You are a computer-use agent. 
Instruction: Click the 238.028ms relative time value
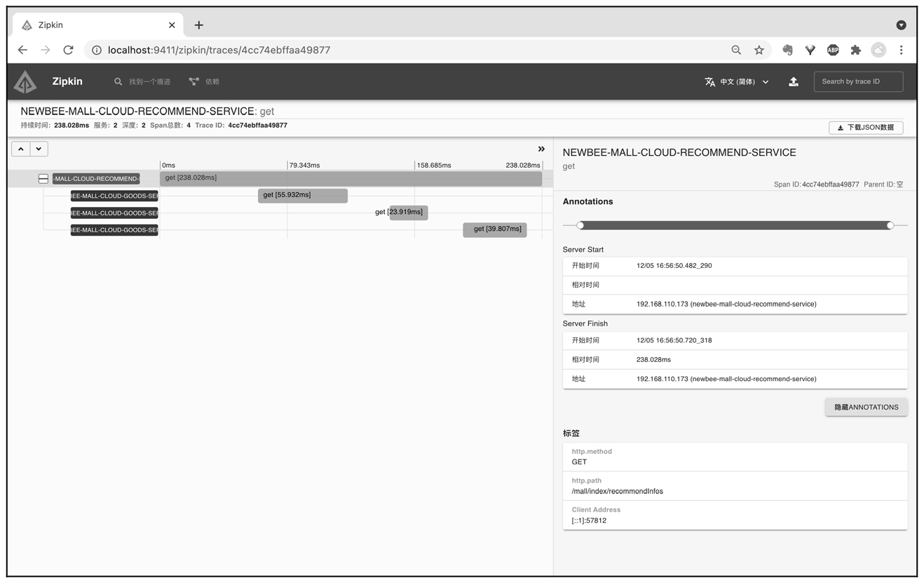653,359
